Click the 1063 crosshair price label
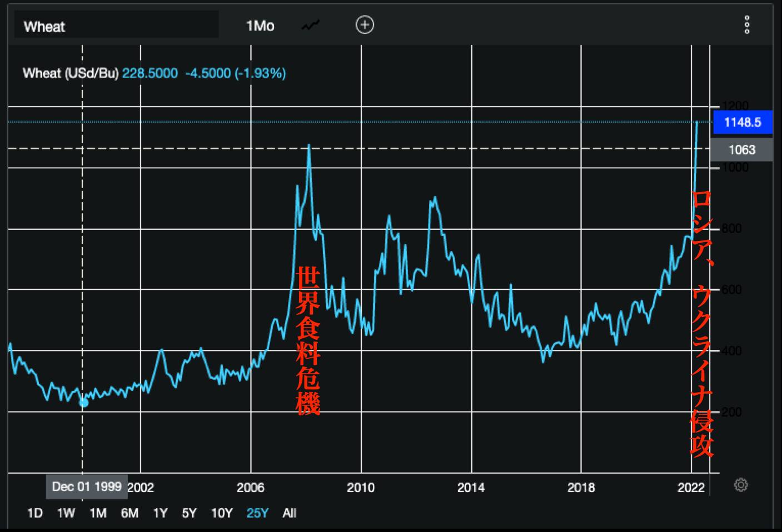Viewport: 782px width, 532px height. pos(742,149)
